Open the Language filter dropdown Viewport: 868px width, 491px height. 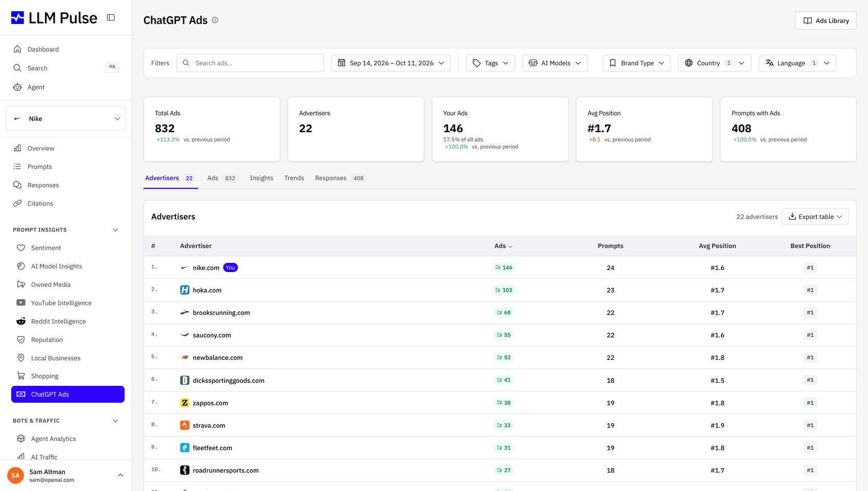tap(798, 63)
